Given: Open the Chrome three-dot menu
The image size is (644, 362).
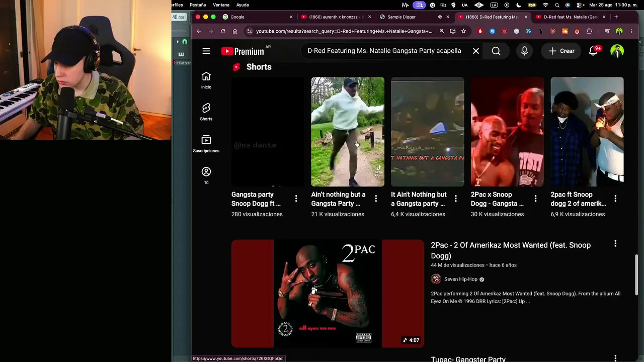Looking at the screenshot, I should (x=631, y=31).
